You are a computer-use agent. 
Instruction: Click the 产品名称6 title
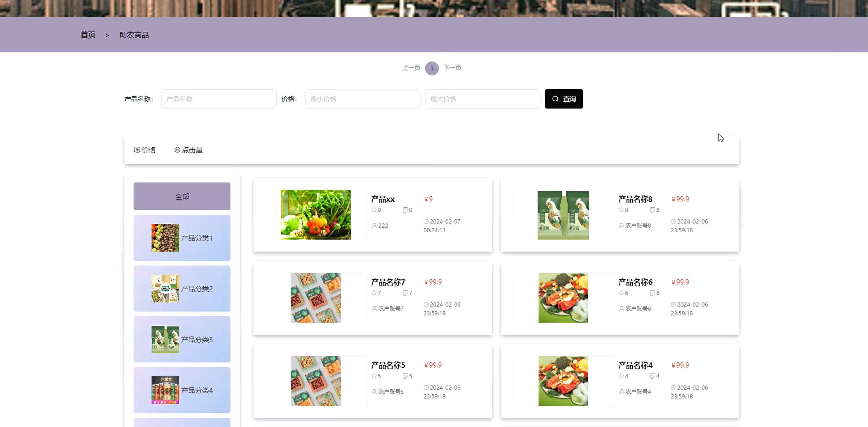635,282
